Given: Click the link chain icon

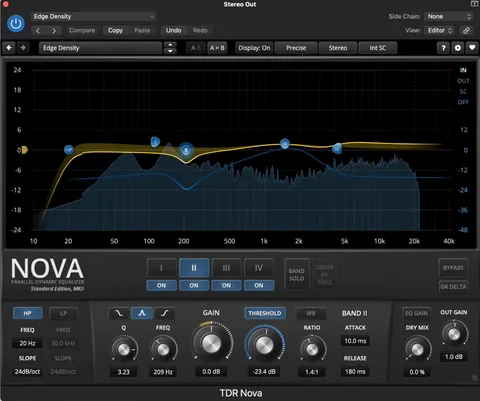Looking at the screenshot, I should 466,30.
